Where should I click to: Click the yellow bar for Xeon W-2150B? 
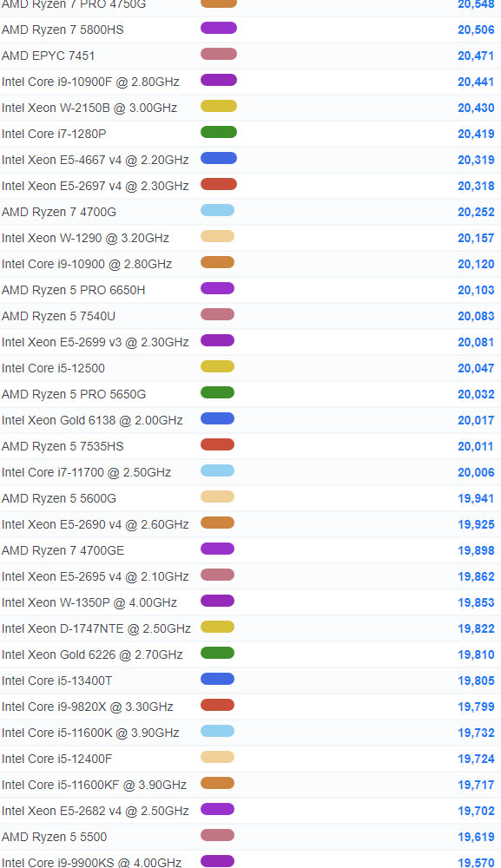[219, 106]
